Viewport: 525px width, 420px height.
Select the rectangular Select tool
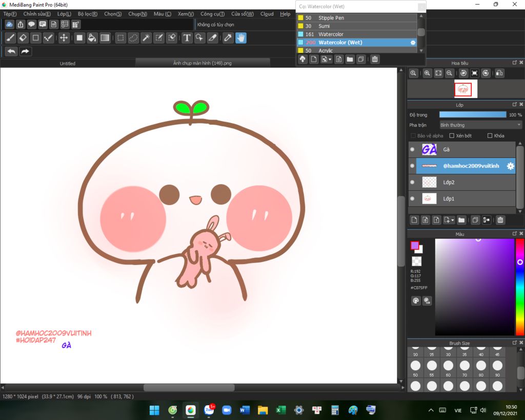click(120, 38)
